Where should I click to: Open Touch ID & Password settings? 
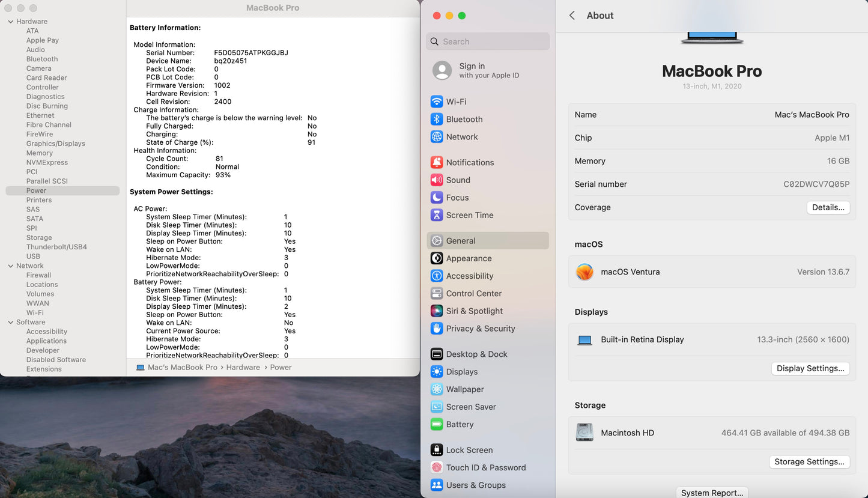click(x=485, y=468)
